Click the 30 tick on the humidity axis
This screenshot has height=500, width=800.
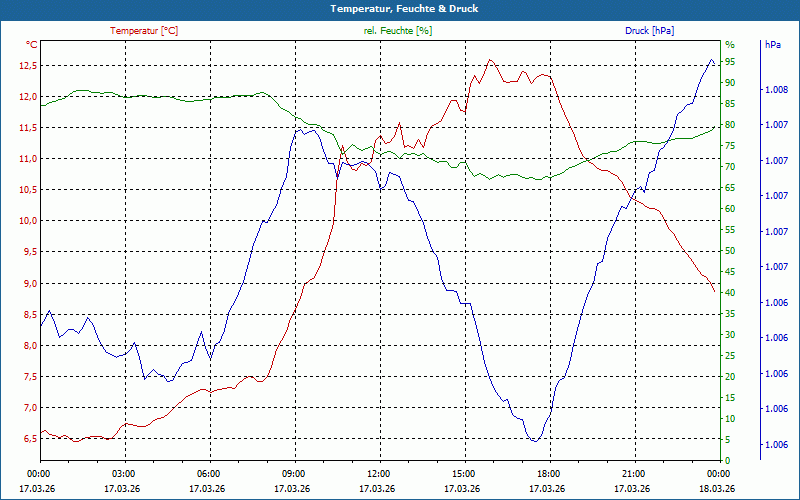tap(730, 335)
